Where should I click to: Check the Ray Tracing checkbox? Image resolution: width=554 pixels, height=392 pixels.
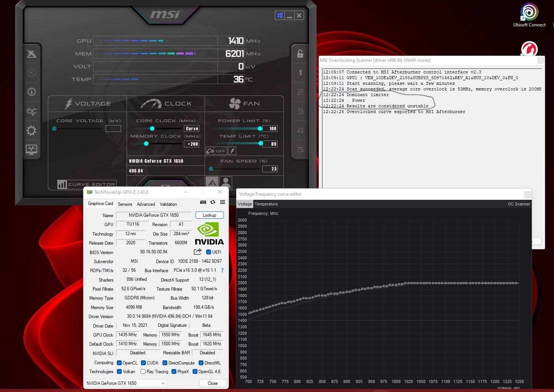click(x=143, y=372)
